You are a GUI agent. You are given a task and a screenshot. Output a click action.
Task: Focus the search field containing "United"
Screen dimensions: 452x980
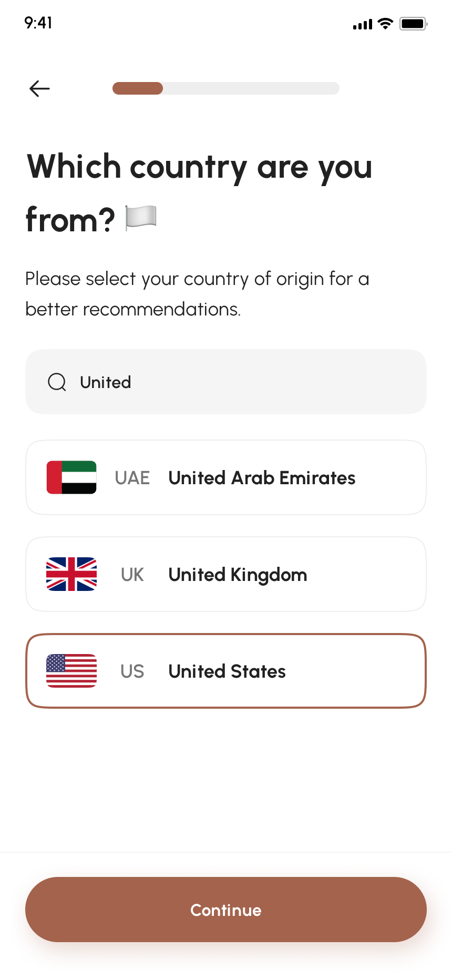pos(226,382)
